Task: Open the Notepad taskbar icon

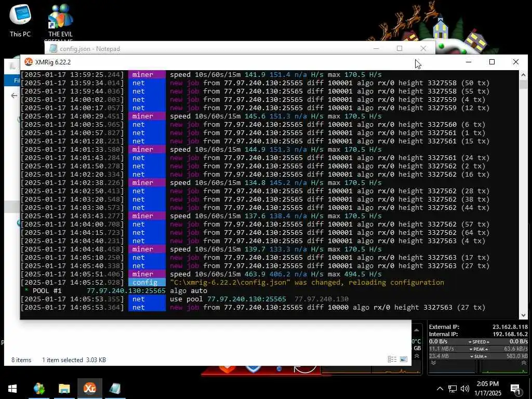Action: [x=115, y=389]
